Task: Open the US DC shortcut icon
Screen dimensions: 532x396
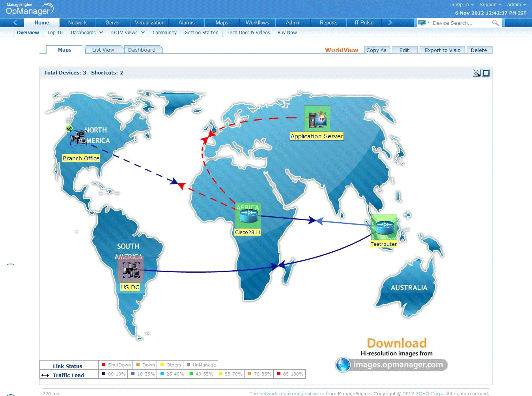Action: pos(131,270)
